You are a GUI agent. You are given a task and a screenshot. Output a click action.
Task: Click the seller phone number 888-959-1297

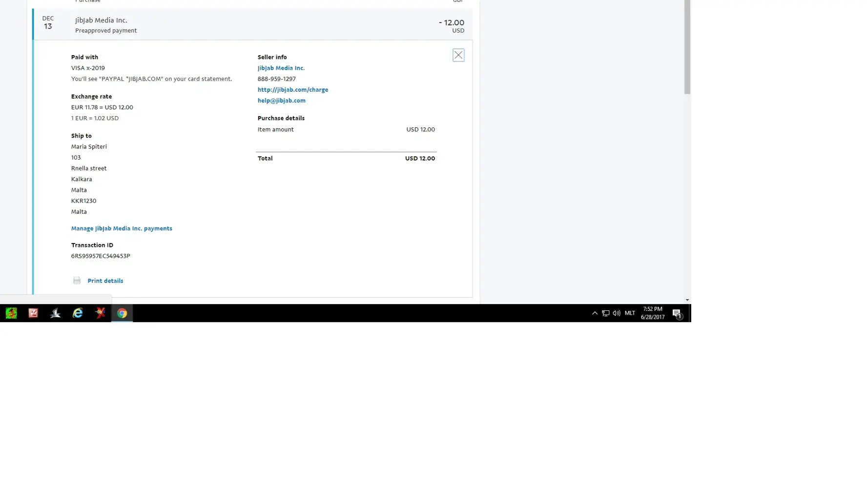point(276,79)
